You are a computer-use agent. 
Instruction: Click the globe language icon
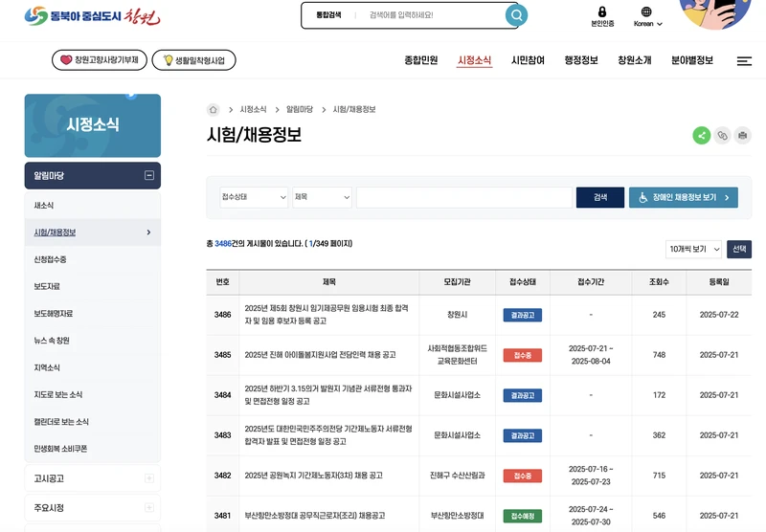click(646, 11)
